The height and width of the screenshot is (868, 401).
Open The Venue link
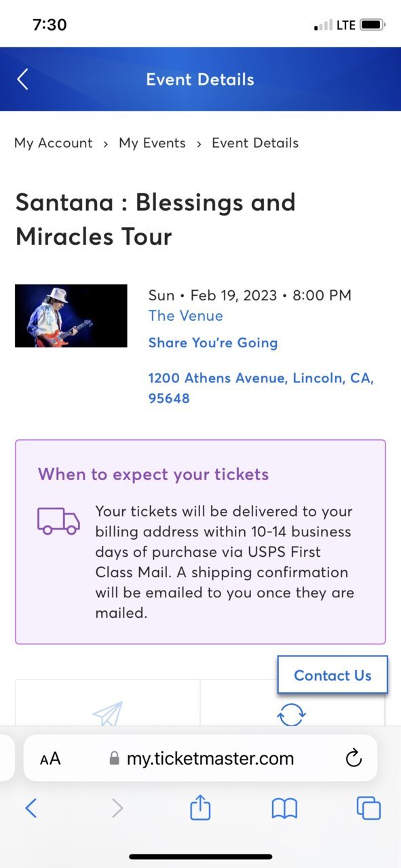(x=185, y=316)
